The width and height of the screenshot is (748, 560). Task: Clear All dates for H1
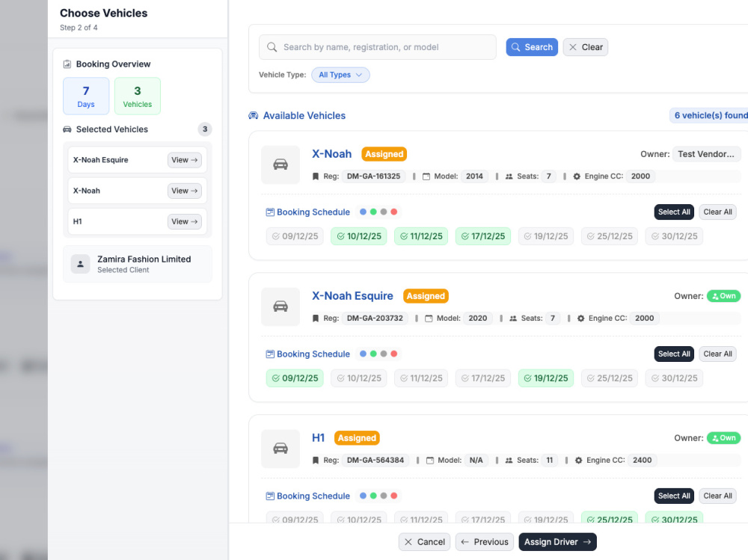[x=717, y=496]
